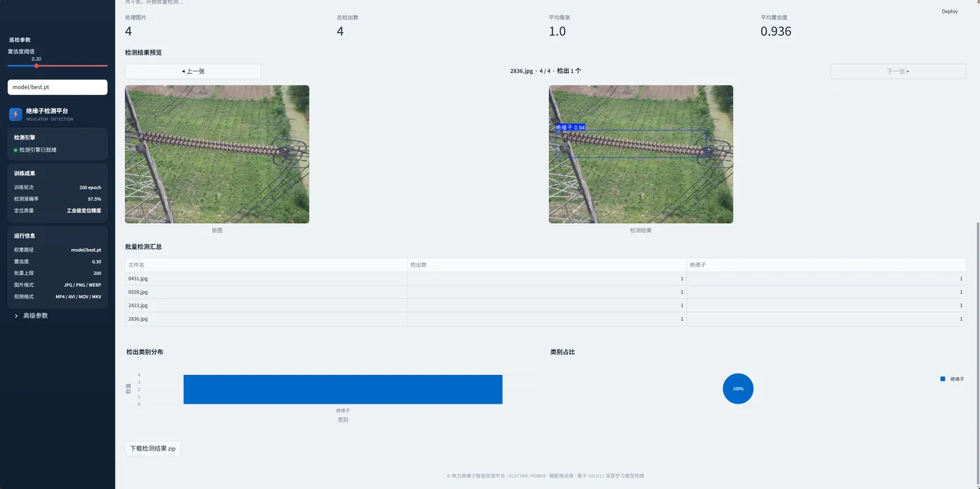Screen dimensions: 980x489
Task: Sort table by 检出数 column header
Action: pos(547,265)
